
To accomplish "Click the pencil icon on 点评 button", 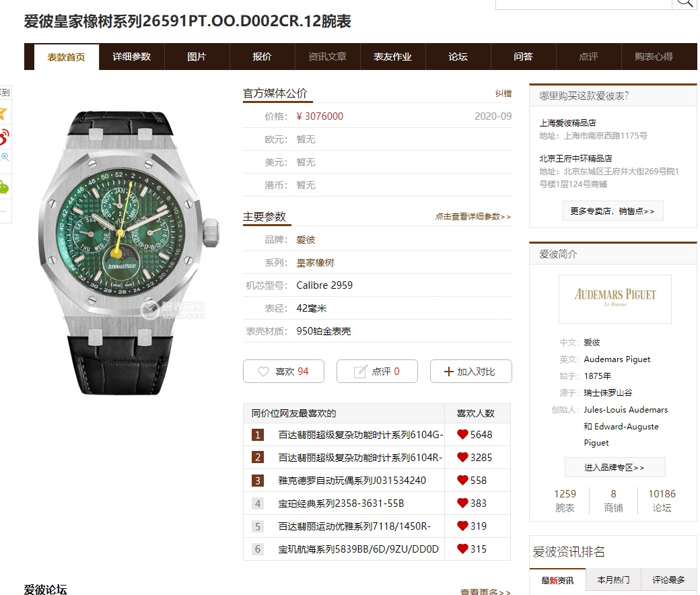I will pyautogui.click(x=360, y=372).
